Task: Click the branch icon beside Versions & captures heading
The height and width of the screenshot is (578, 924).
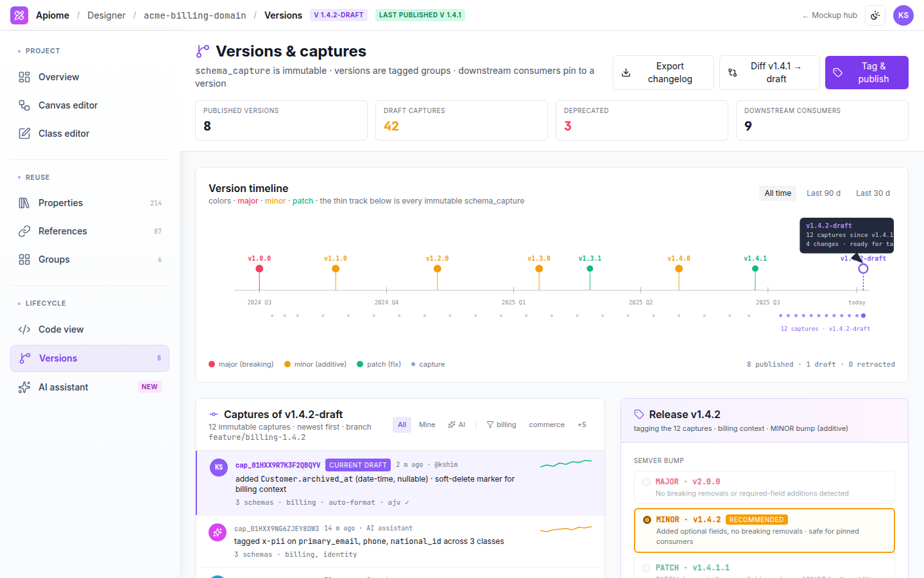Action: pyautogui.click(x=203, y=51)
